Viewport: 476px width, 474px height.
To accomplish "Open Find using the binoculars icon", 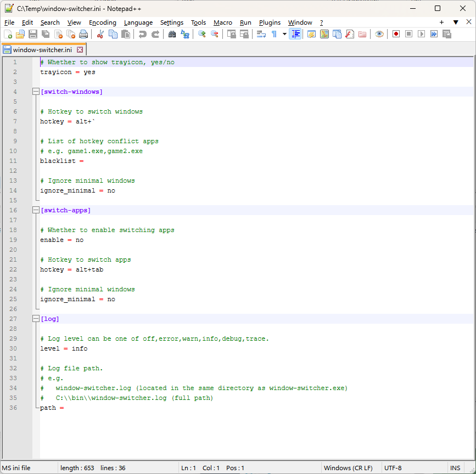I will [x=172, y=34].
